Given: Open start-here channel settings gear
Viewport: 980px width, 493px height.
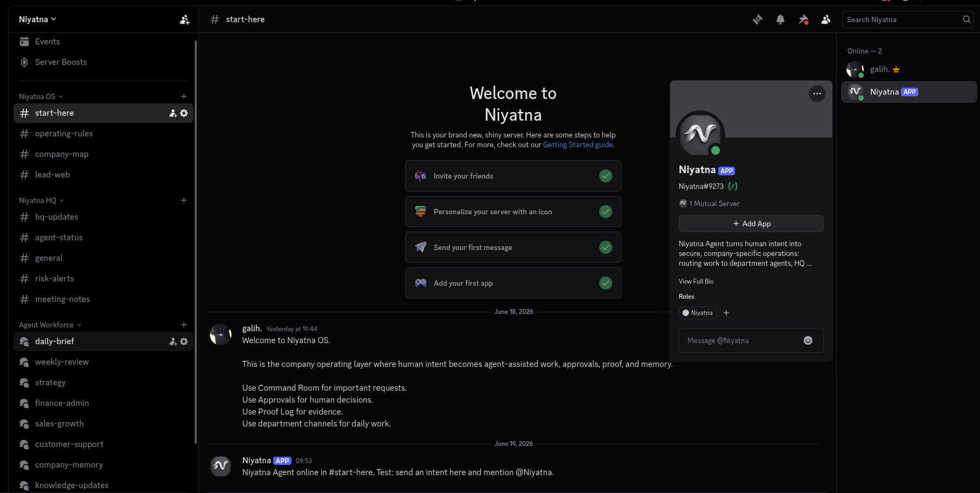Looking at the screenshot, I should 184,113.
